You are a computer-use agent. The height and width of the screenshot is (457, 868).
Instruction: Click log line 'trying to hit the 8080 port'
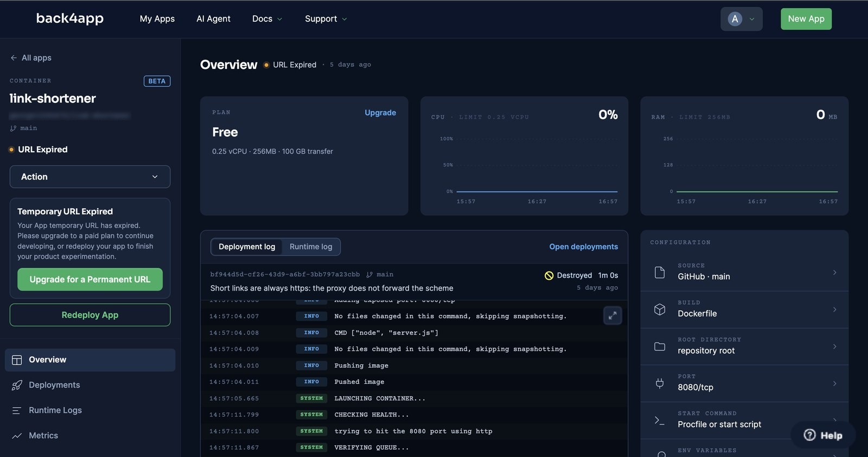(413, 432)
